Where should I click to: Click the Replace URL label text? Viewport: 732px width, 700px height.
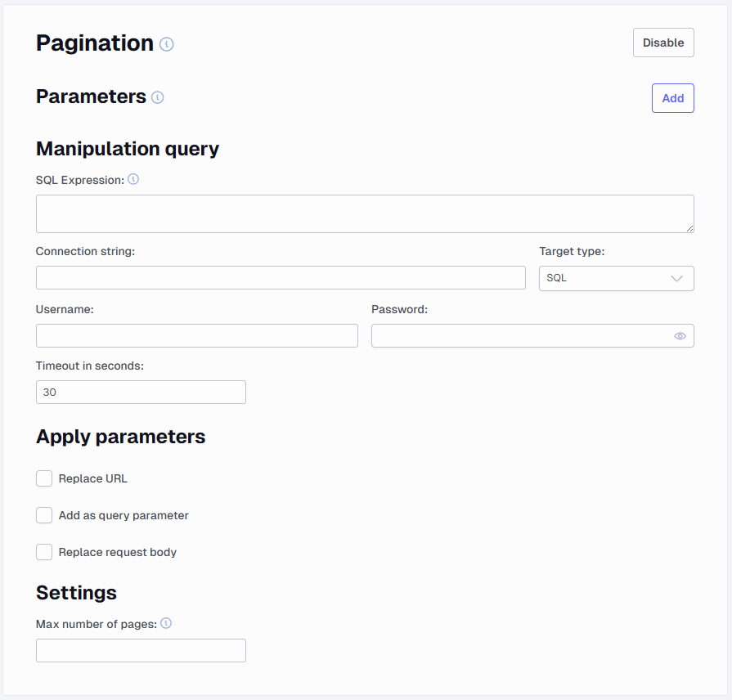[93, 479]
